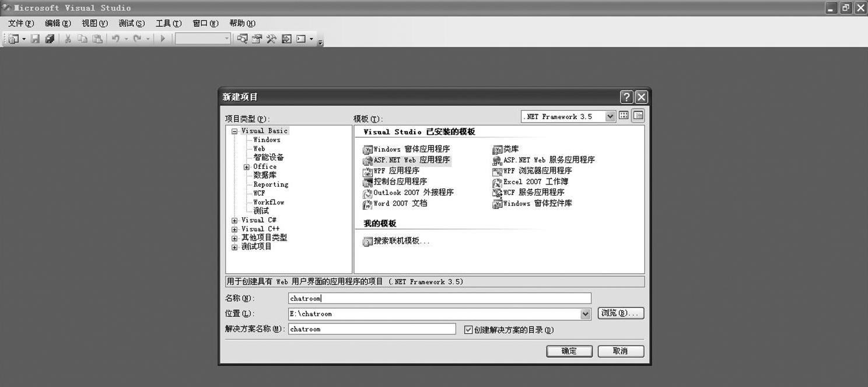Image resolution: width=868 pixels, height=387 pixels.
Task: Select Excel 2007 工作簿 template
Action: click(x=531, y=182)
